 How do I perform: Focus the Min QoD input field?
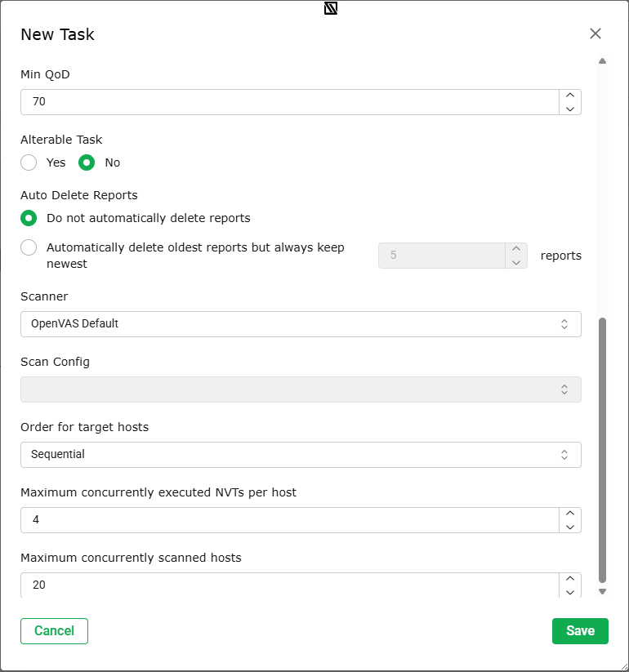290,102
